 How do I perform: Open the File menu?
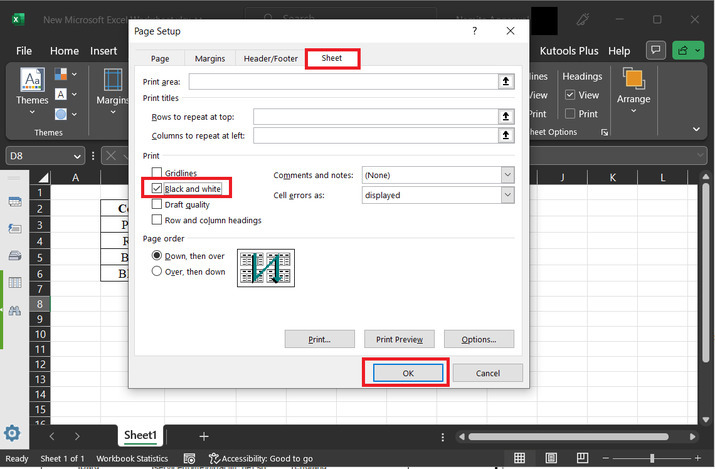24,51
